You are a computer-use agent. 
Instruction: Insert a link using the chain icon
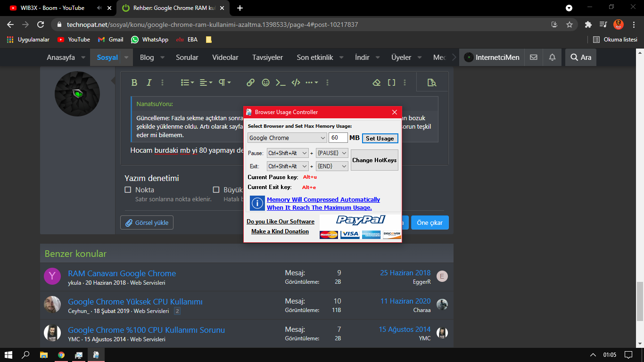coord(251,82)
